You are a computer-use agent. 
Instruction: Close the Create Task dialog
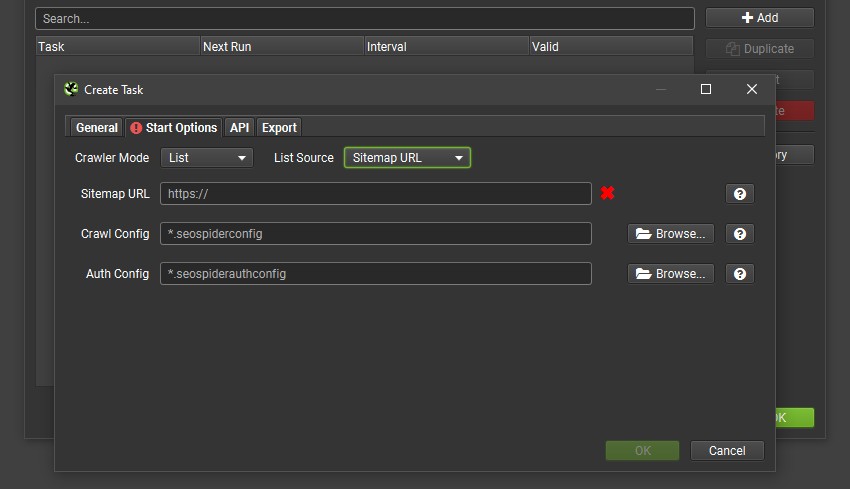(x=751, y=89)
